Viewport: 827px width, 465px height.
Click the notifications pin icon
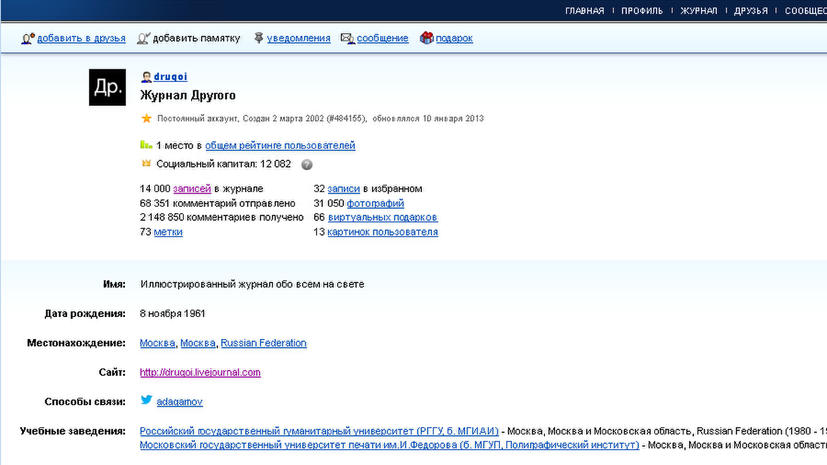point(258,37)
